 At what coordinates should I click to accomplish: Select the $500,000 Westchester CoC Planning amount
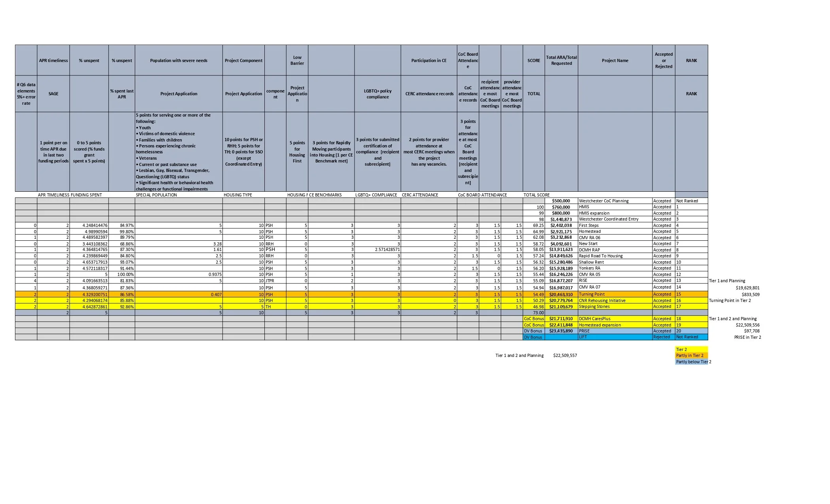[561, 201]
